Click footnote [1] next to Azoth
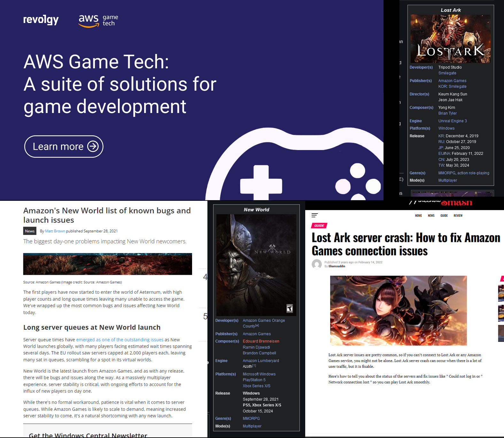Screen dimensions: 504x438 [x=254, y=366]
